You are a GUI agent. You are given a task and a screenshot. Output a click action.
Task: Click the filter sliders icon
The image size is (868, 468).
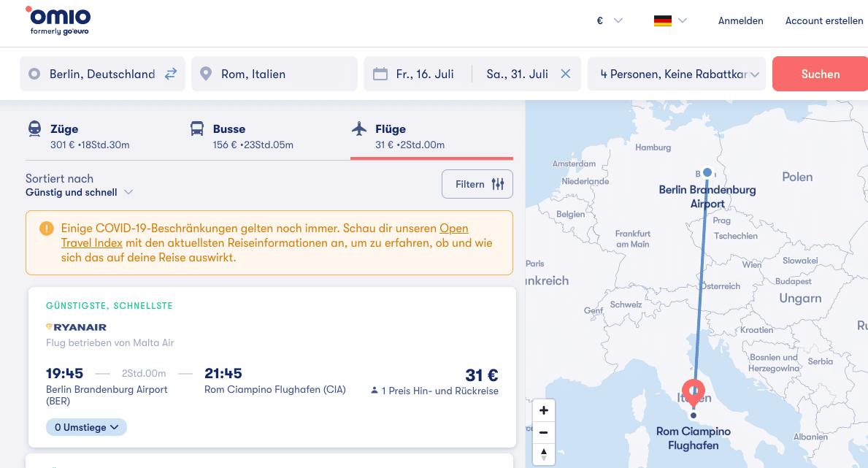498,184
